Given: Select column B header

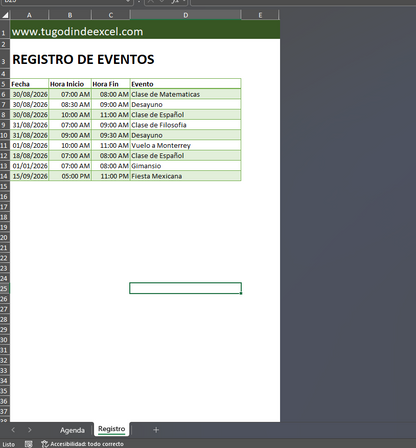Looking at the screenshot, I should 70,15.
